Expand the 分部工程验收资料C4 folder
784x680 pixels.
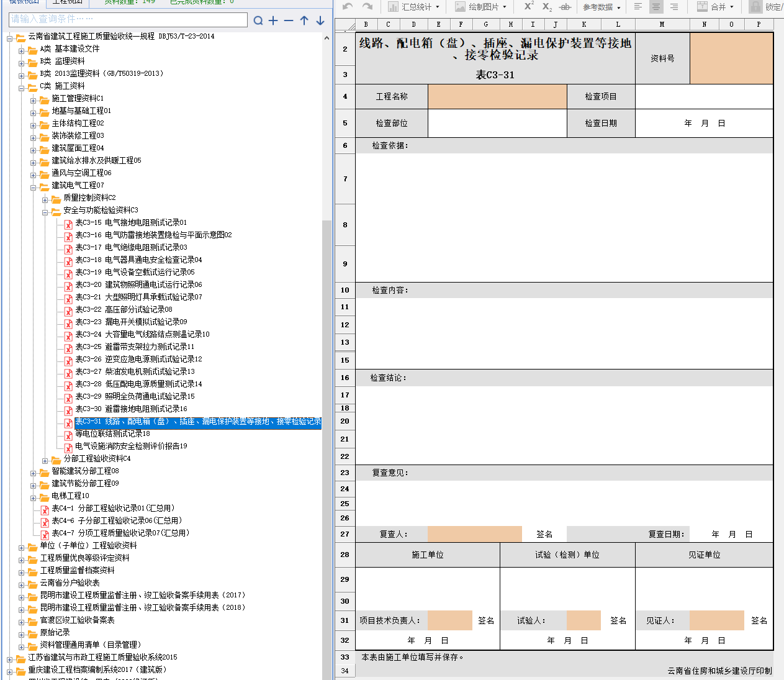tap(45, 460)
